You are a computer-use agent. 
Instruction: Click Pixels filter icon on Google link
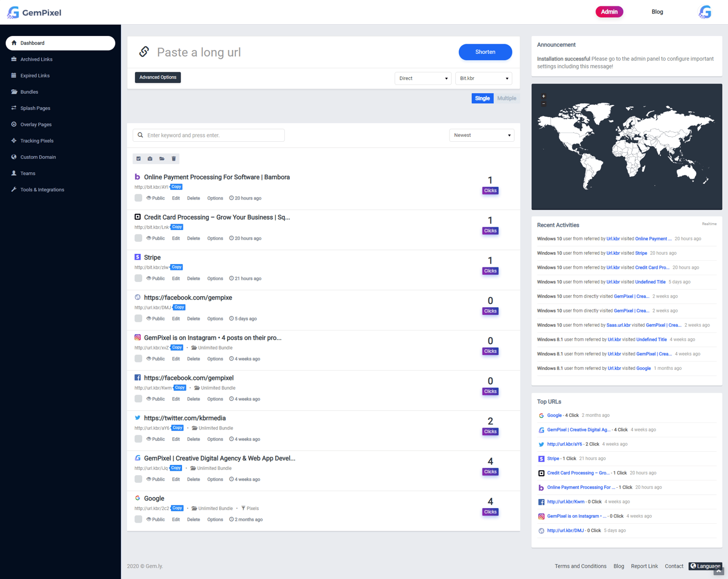(243, 508)
